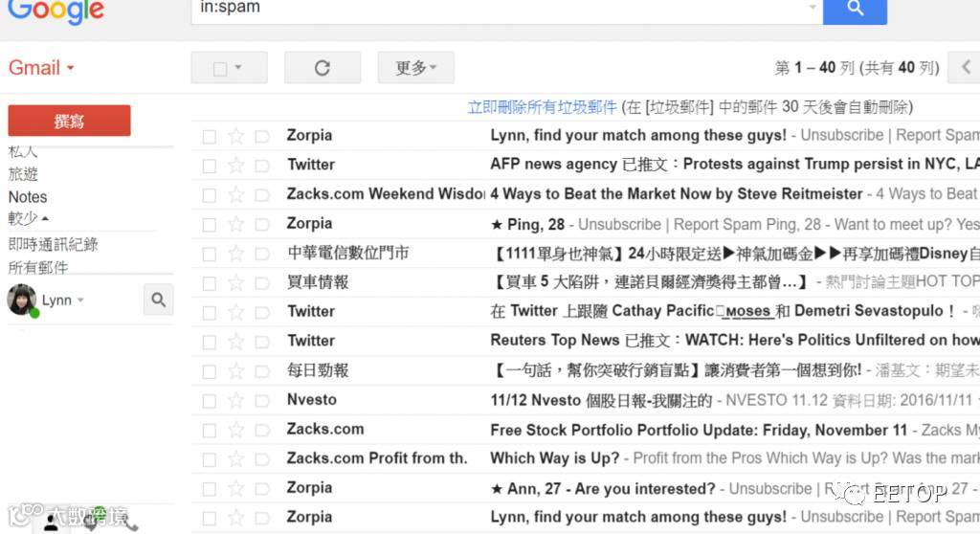Image resolution: width=980 pixels, height=534 pixels.
Task: Mark importance on Nvesto email
Action: tap(262, 401)
